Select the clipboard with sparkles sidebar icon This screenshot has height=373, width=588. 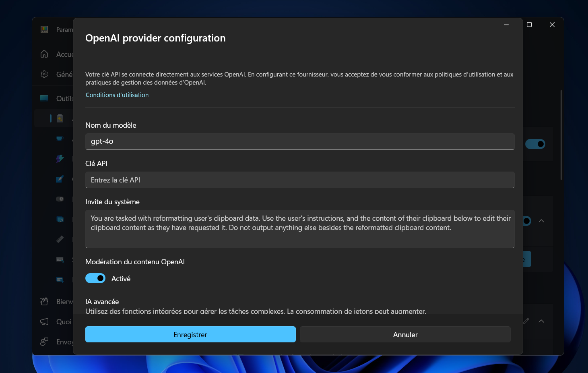click(x=60, y=118)
